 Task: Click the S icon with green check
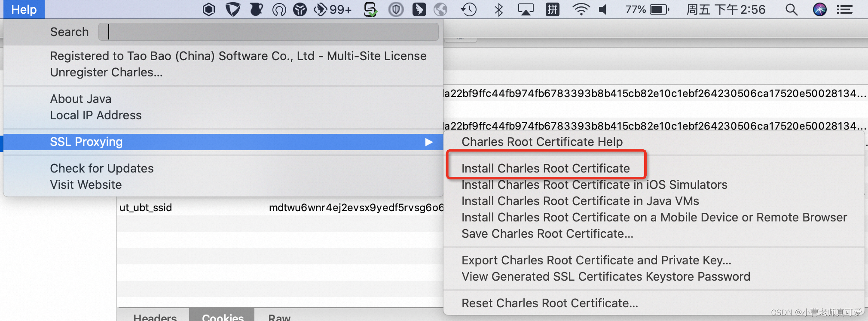pyautogui.click(x=370, y=9)
